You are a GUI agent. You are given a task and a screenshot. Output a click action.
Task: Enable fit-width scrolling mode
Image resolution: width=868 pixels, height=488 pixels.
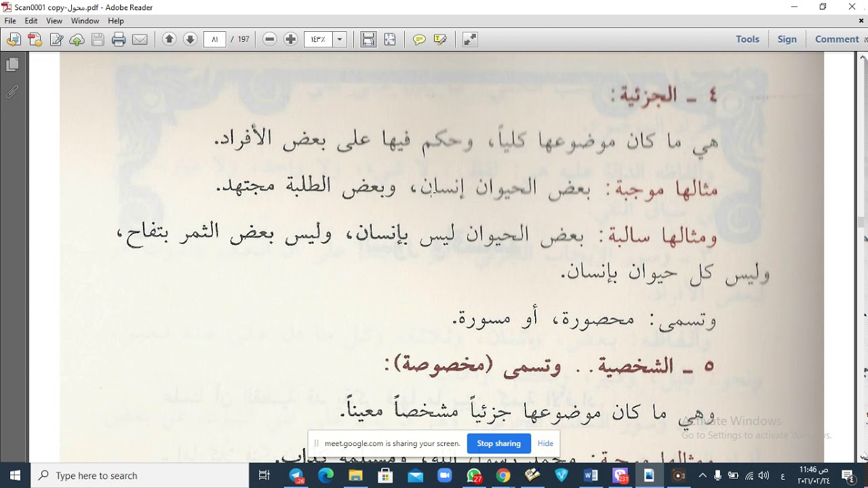pos(368,39)
